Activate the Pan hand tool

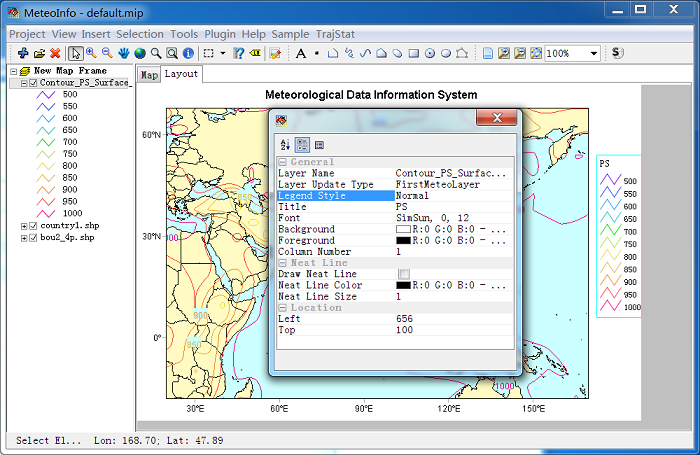pyautogui.click(x=124, y=53)
